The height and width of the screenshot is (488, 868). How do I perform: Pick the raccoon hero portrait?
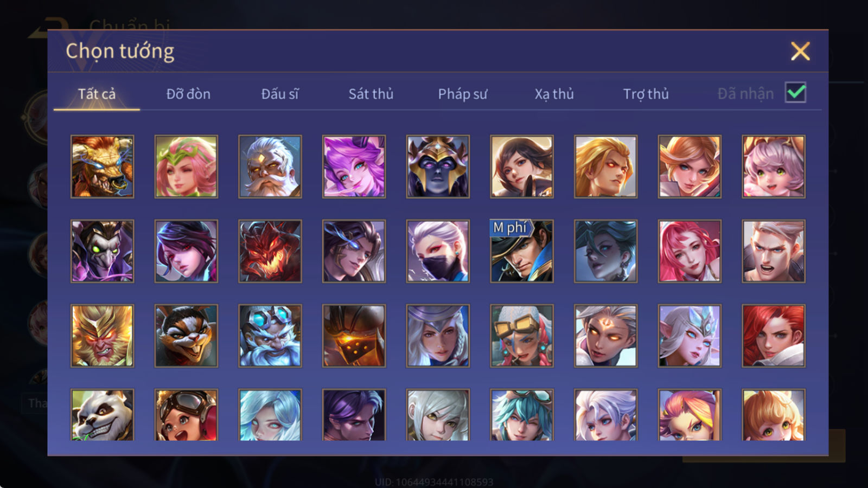(x=186, y=336)
